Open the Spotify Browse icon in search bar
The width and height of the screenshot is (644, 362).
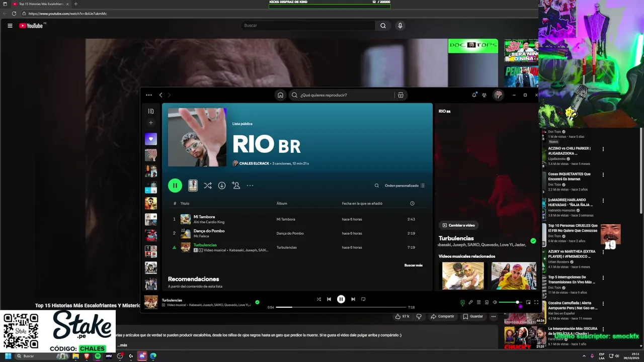pos(400,95)
